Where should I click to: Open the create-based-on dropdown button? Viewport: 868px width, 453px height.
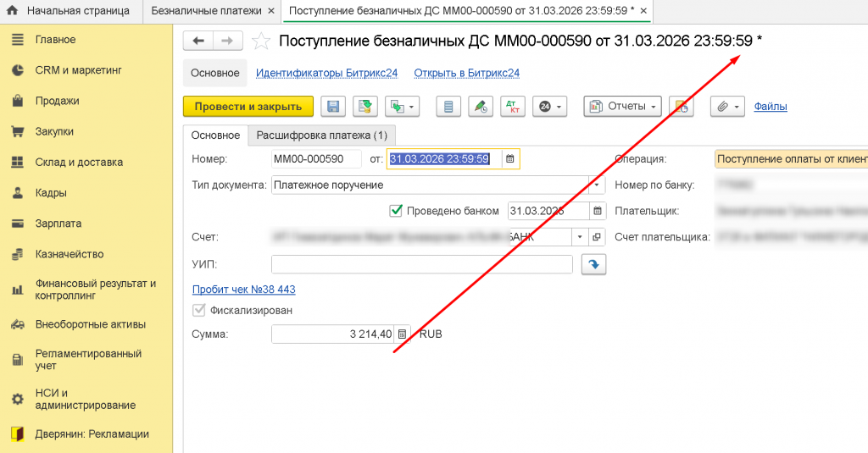point(403,106)
